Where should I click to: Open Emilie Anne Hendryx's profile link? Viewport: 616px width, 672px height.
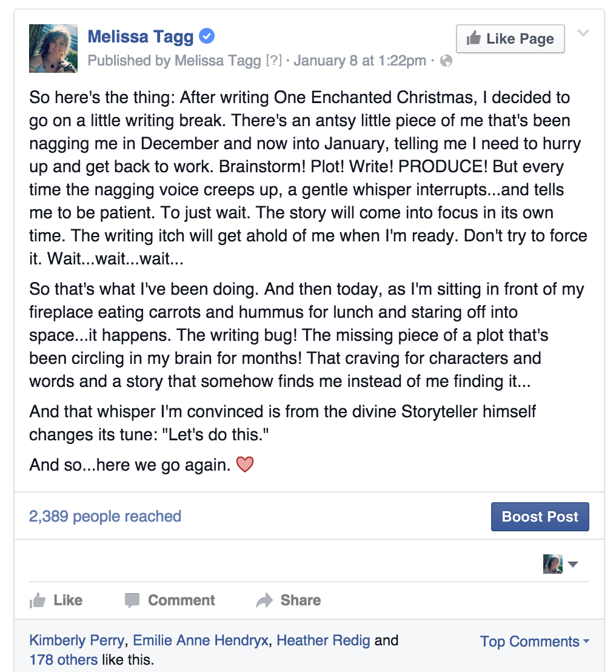(201, 640)
